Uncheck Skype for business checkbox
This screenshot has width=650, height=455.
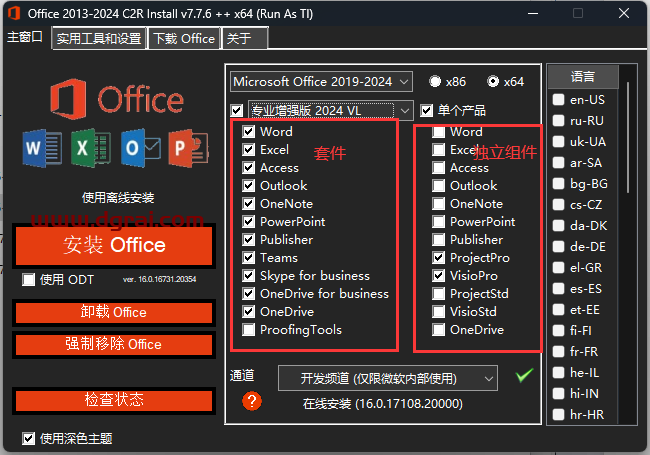tap(248, 276)
